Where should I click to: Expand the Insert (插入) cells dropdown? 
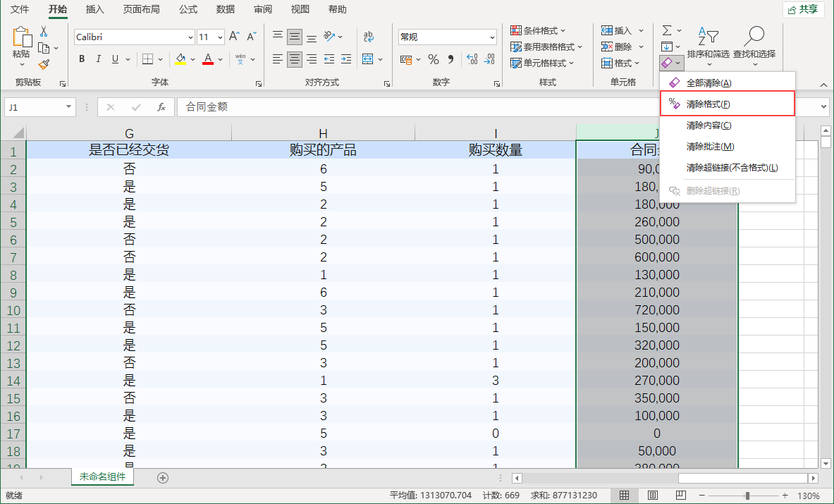(x=641, y=30)
